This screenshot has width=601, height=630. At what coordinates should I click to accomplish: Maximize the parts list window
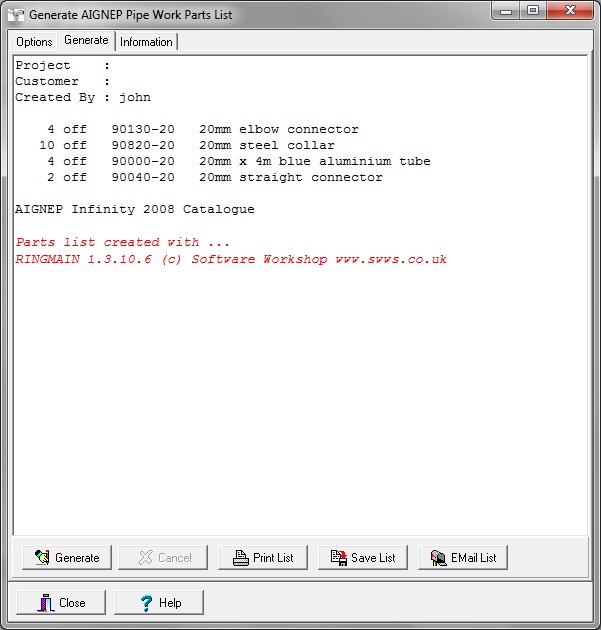(x=533, y=11)
